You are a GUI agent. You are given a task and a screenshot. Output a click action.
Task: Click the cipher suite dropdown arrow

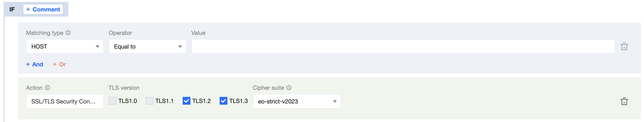(x=335, y=102)
